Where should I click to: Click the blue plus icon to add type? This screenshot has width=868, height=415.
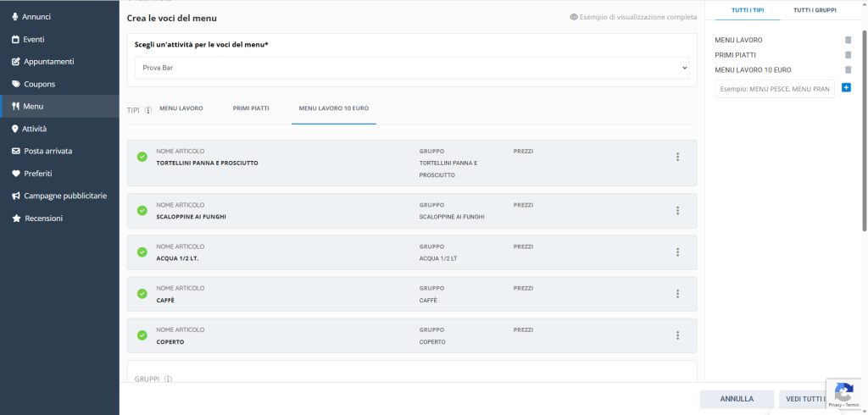846,88
